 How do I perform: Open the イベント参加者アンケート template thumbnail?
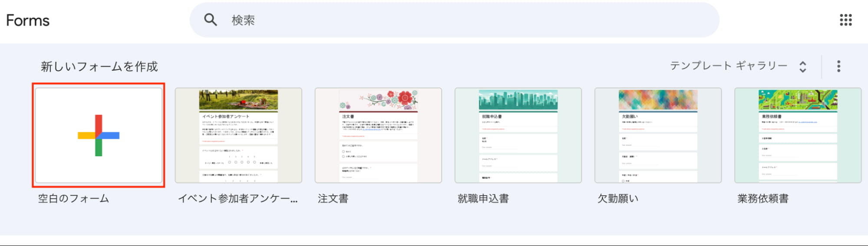(238, 135)
